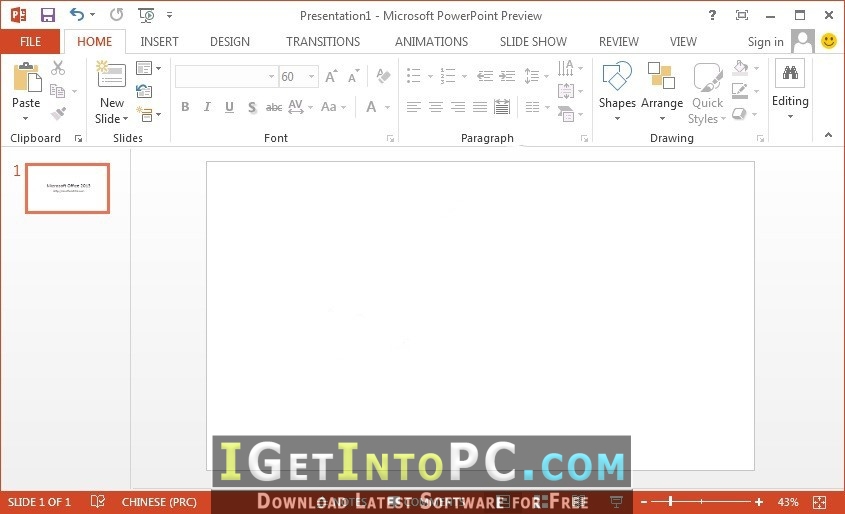Image resolution: width=845 pixels, height=514 pixels.
Task: Open Text Direction menu
Action: [x=570, y=68]
